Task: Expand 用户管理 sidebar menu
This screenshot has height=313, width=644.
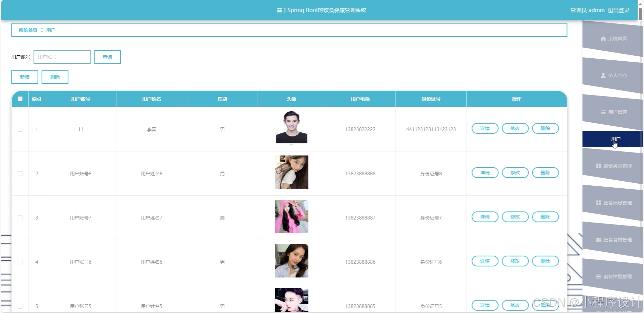Action: click(x=612, y=112)
